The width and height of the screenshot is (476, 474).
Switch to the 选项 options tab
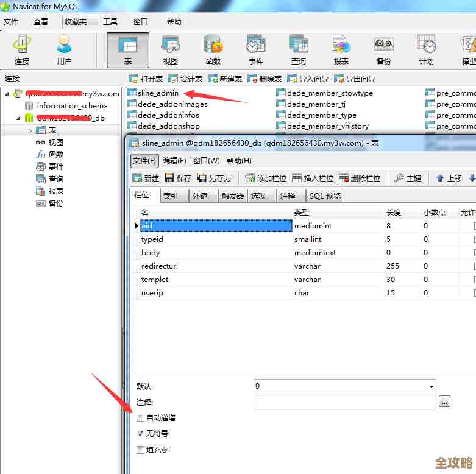(x=261, y=196)
